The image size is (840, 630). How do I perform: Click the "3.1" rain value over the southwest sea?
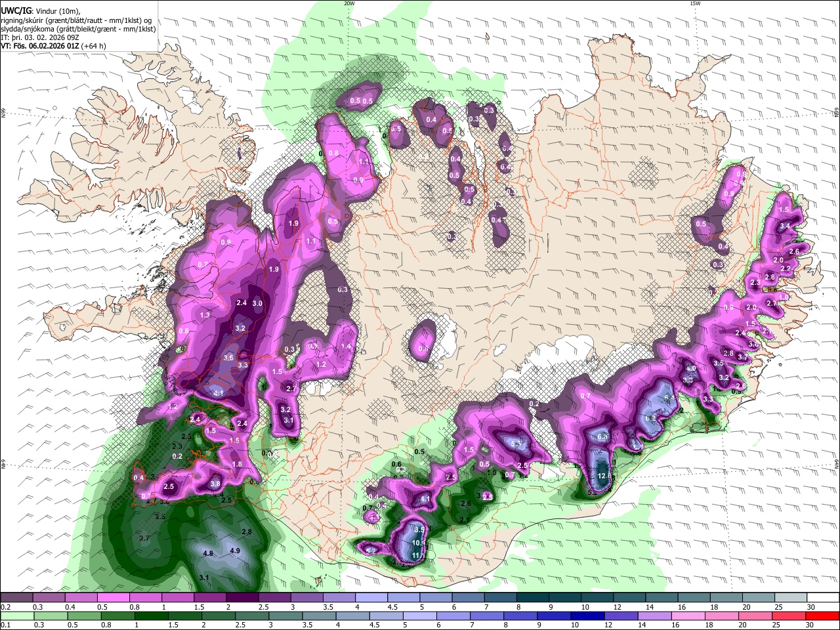pyautogui.click(x=204, y=577)
